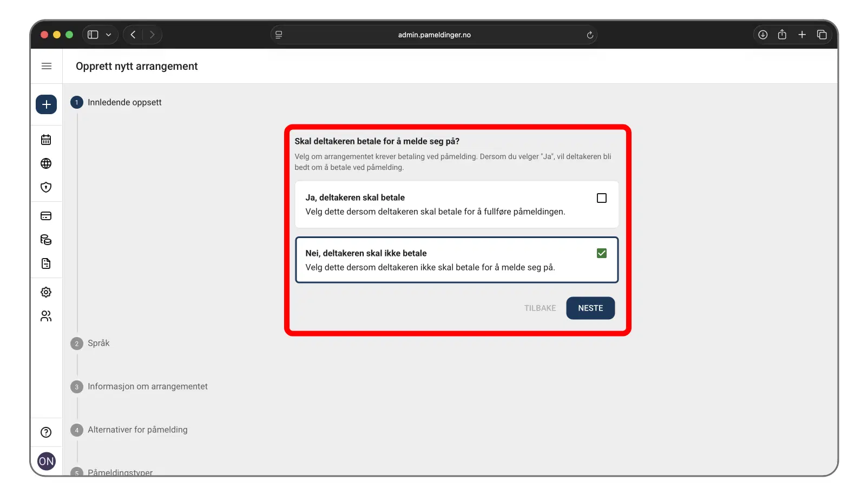This screenshot has height=501, width=868.
Task: Open help via the question mark icon
Action: (x=46, y=432)
